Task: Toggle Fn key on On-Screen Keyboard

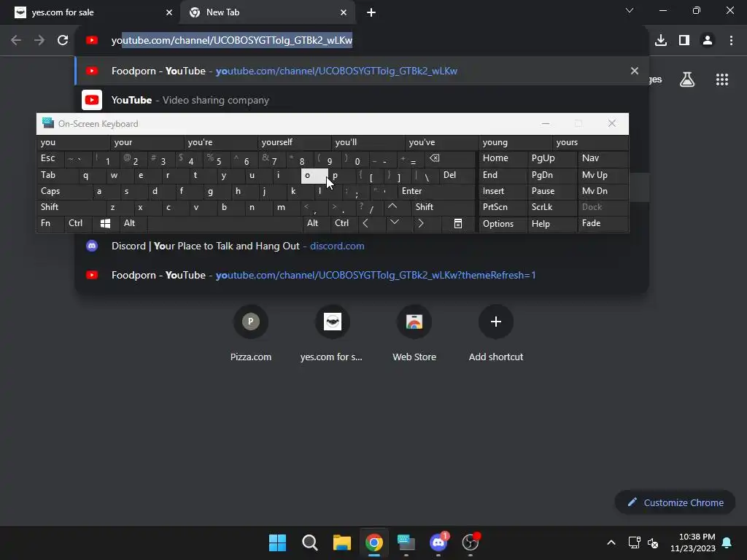Action: [50, 223]
